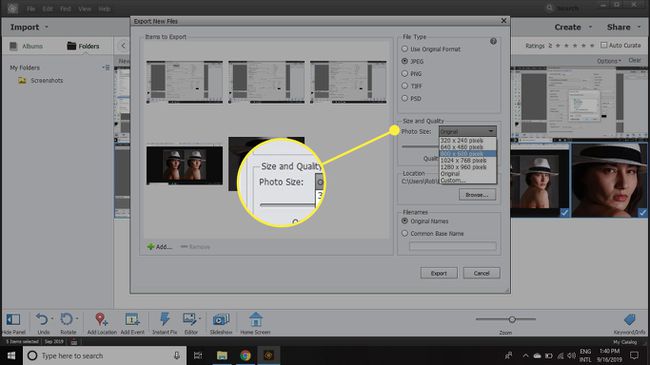Click the Hide Panel icon
Screen dimensions: 650x365
click(13, 319)
